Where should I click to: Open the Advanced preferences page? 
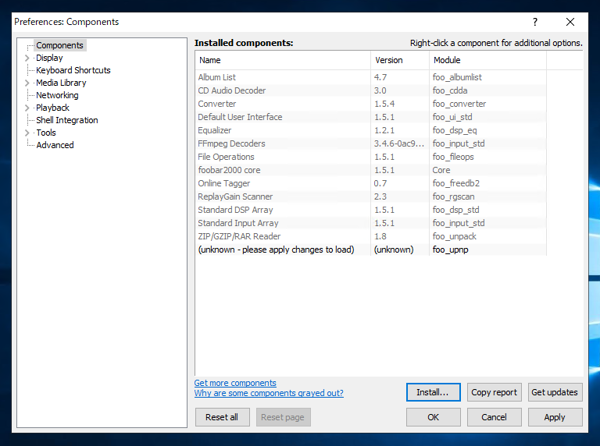tap(55, 145)
